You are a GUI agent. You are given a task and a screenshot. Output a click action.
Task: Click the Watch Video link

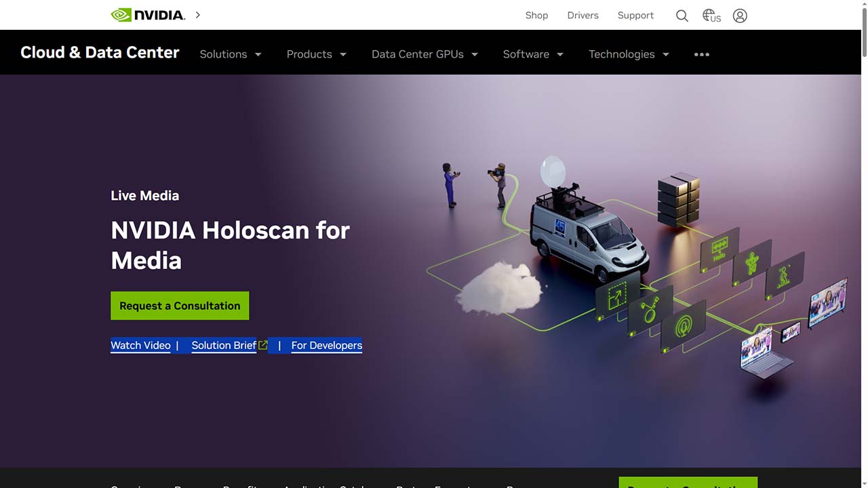(140, 345)
